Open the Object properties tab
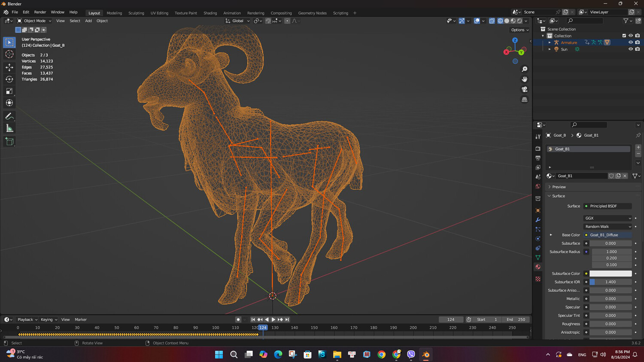The image size is (644, 362). (x=538, y=210)
